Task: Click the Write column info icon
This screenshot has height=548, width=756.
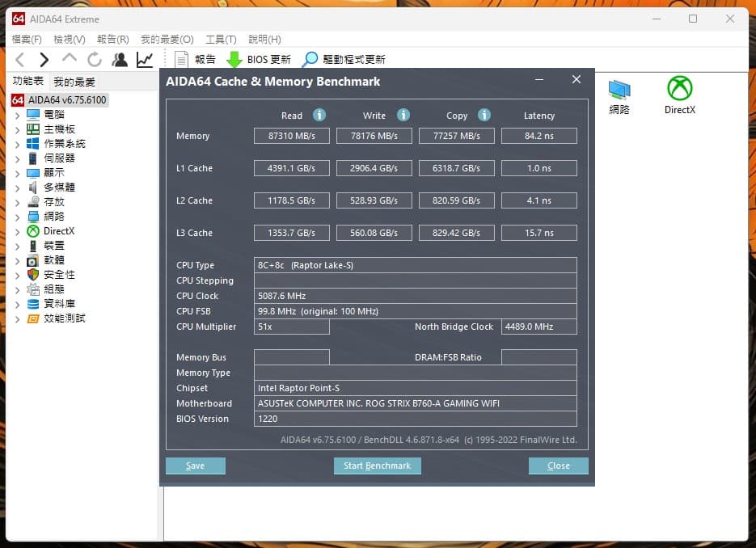Action: pos(403,115)
